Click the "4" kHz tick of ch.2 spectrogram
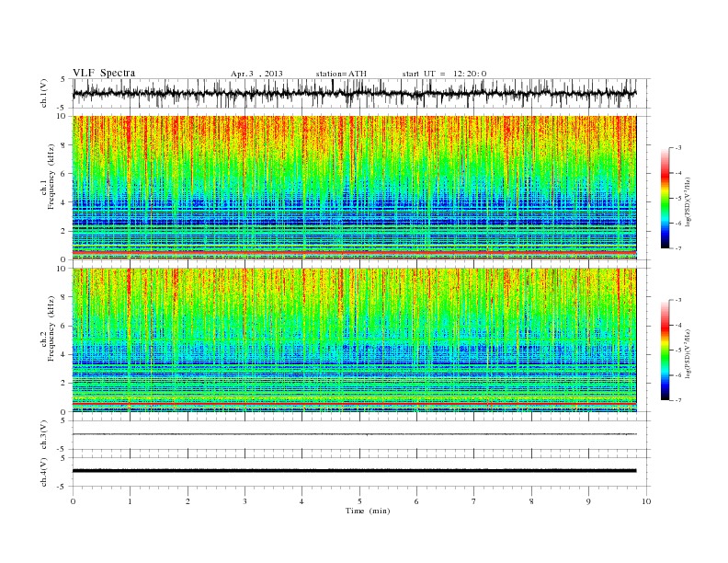728x563 pixels. pyautogui.click(x=63, y=355)
